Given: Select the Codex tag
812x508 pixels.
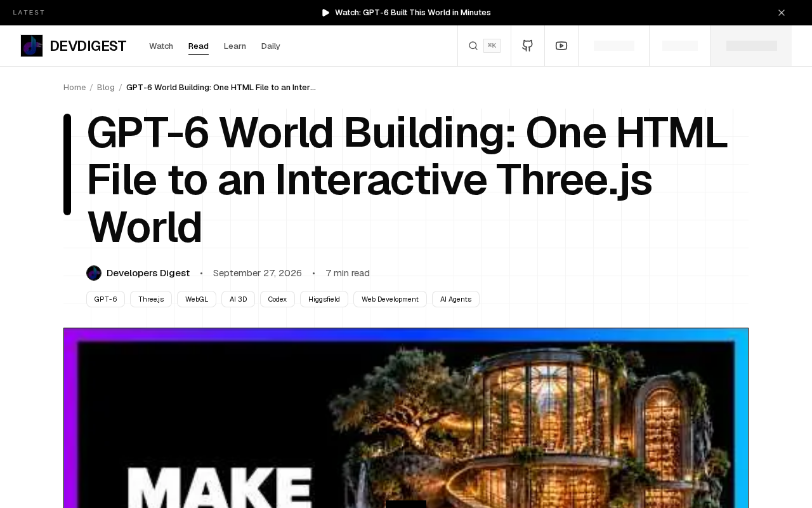Looking at the screenshot, I should (277, 299).
